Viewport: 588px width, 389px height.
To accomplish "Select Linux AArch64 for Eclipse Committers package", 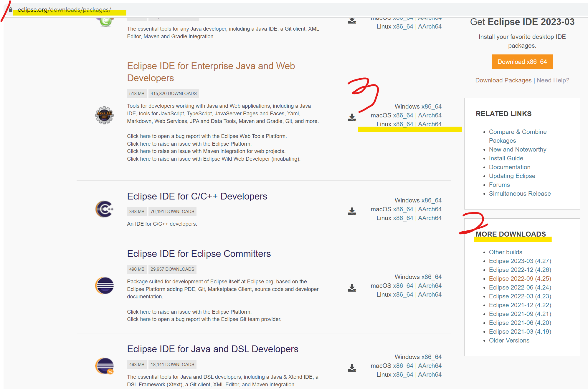I will click(x=430, y=295).
